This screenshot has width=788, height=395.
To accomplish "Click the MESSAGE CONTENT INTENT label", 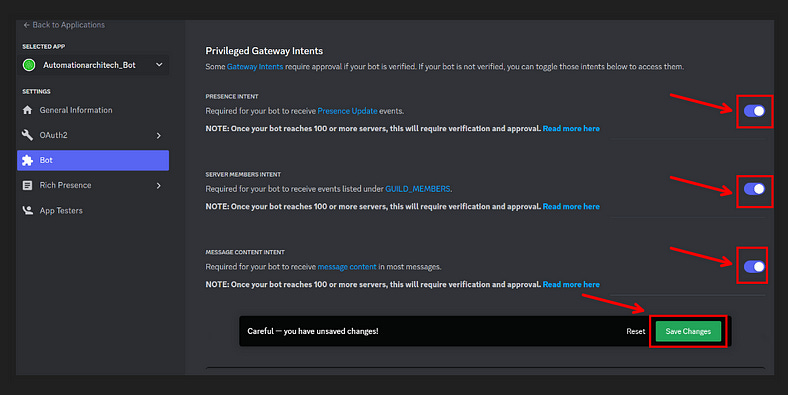I will tap(245, 252).
